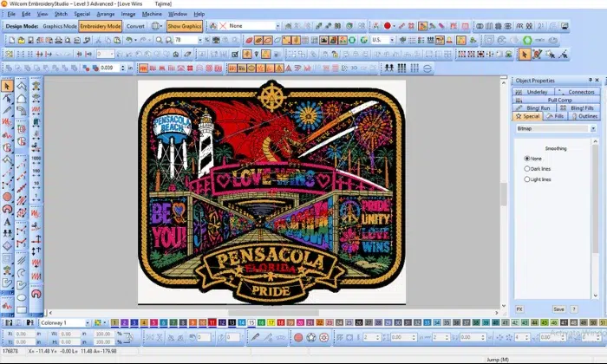Click the 0.039 offset value field
The image size is (607, 364).
[109, 68]
